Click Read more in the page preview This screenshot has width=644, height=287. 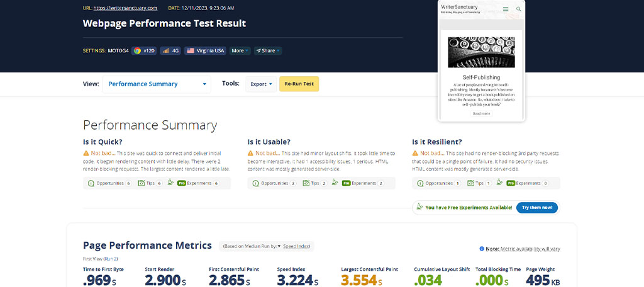coord(481,113)
